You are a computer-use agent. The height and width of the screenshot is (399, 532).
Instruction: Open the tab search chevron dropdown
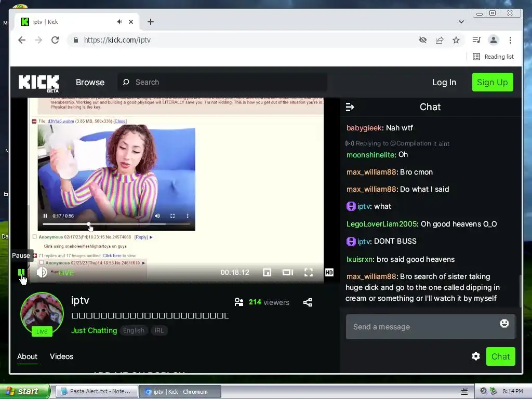pyautogui.click(x=461, y=22)
